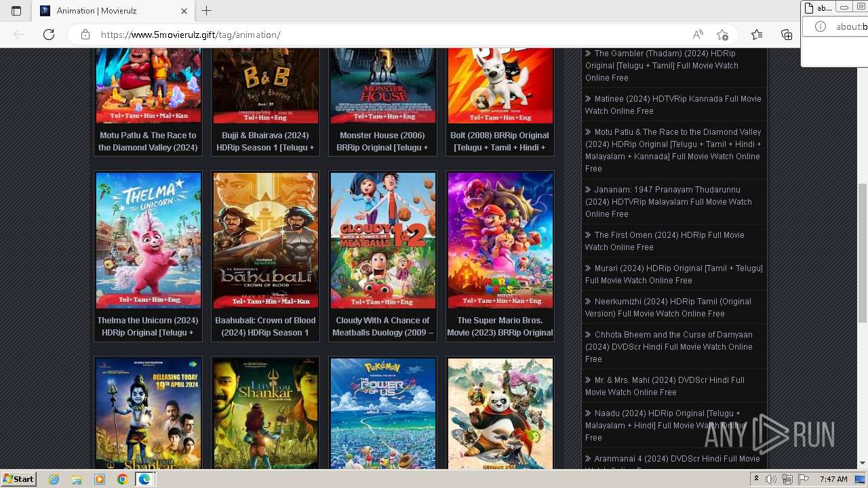
Task: Open Jananam: 1947 Pranayam Thudarunnu link
Action: click(669, 201)
